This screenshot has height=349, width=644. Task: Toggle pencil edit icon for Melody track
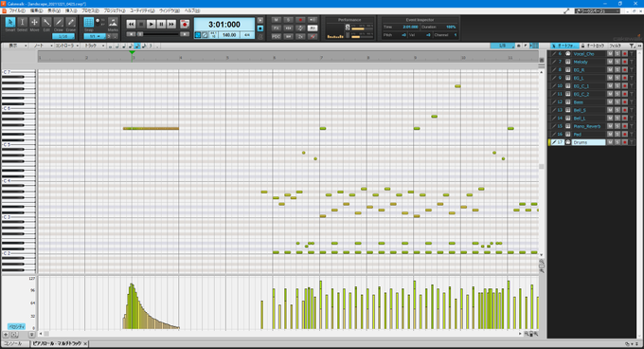pos(554,62)
